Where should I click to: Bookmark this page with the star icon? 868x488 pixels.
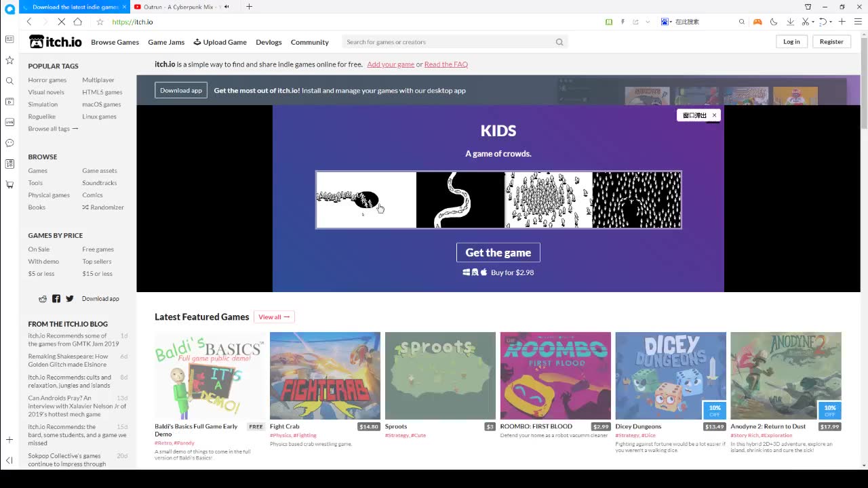pyautogui.click(x=100, y=22)
